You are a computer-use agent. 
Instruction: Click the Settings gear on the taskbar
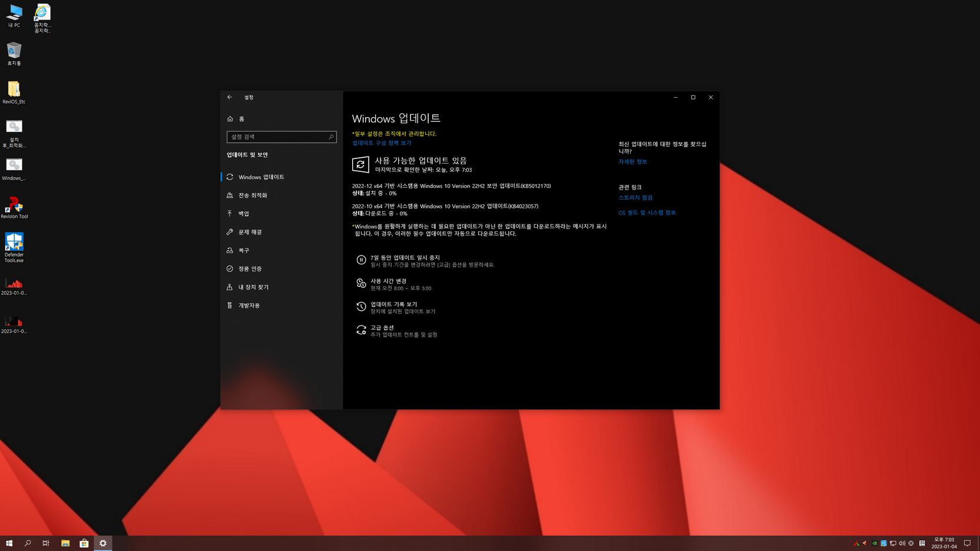click(x=103, y=543)
